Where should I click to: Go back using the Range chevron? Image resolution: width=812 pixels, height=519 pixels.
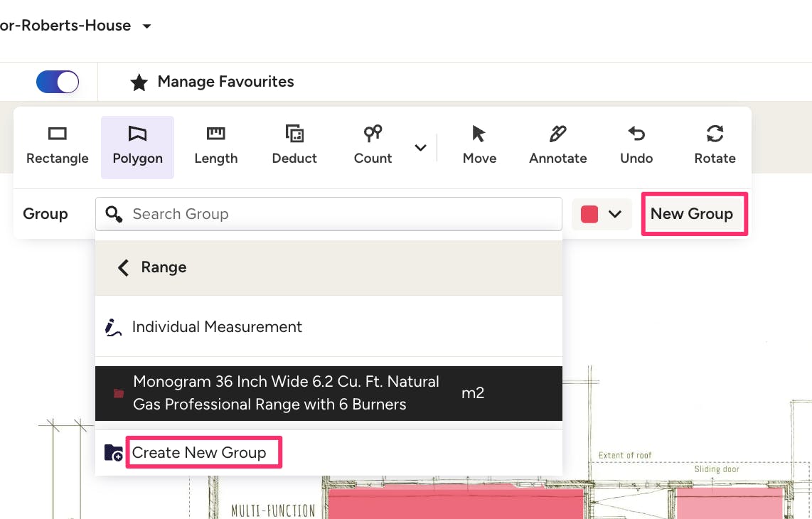tap(123, 268)
